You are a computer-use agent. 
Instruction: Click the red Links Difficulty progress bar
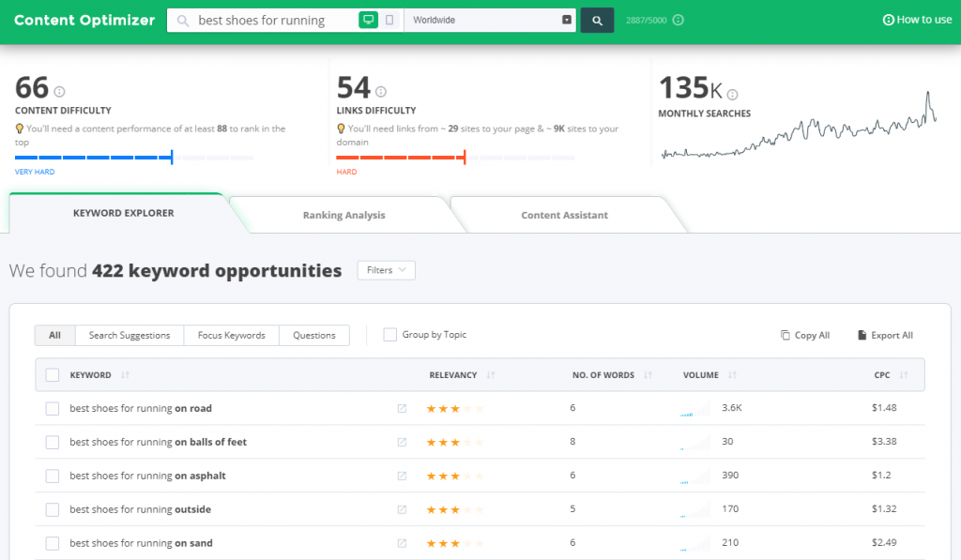coord(455,158)
